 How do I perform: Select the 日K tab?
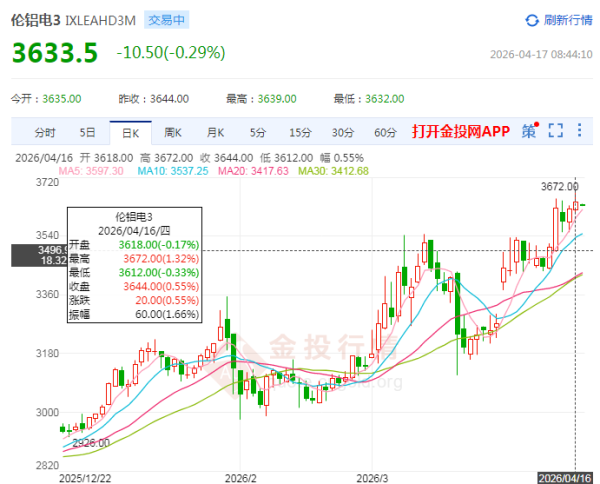(130, 133)
